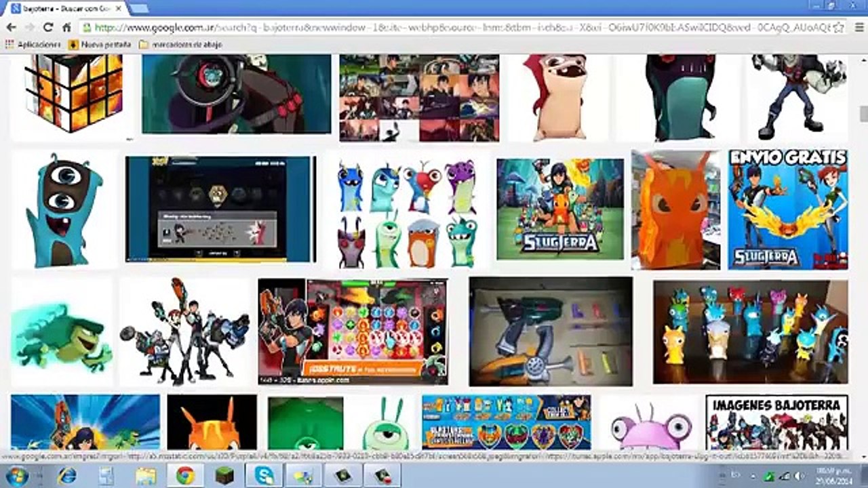This screenshot has width=868, height=488.
Task: Bookmark this page with the star icon
Action: coord(838,28)
